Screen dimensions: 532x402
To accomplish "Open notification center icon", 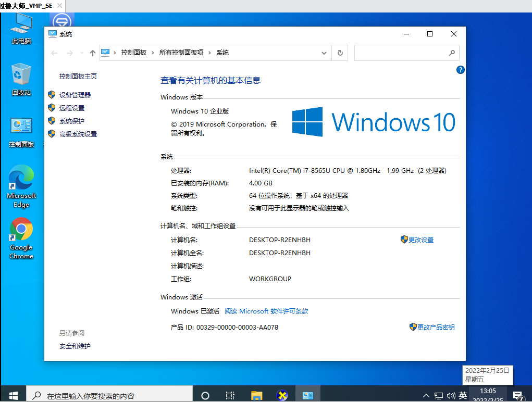I will click(x=518, y=396).
